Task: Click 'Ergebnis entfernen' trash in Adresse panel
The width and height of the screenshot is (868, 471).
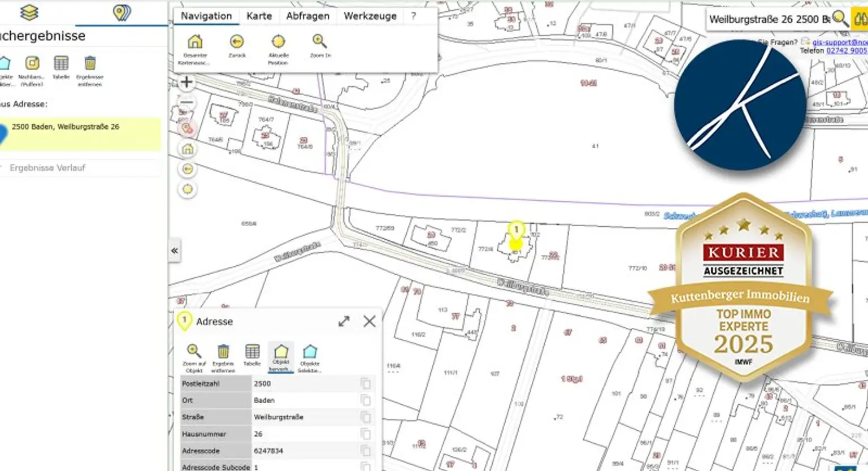Action: pos(223,352)
